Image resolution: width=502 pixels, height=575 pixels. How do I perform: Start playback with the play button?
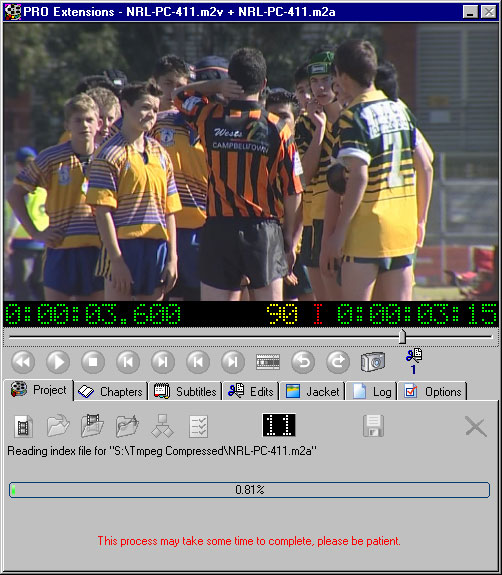(x=58, y=362)
